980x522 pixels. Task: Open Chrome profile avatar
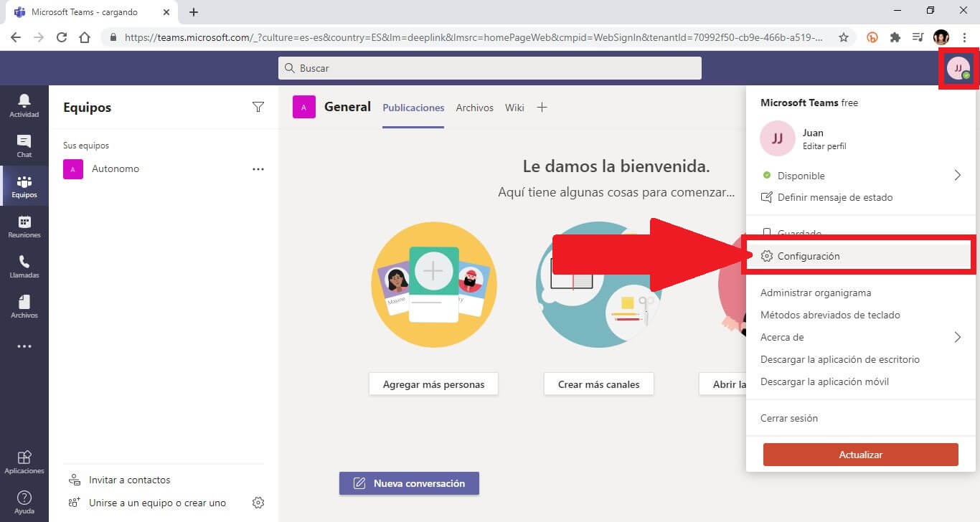click(941, 37)
